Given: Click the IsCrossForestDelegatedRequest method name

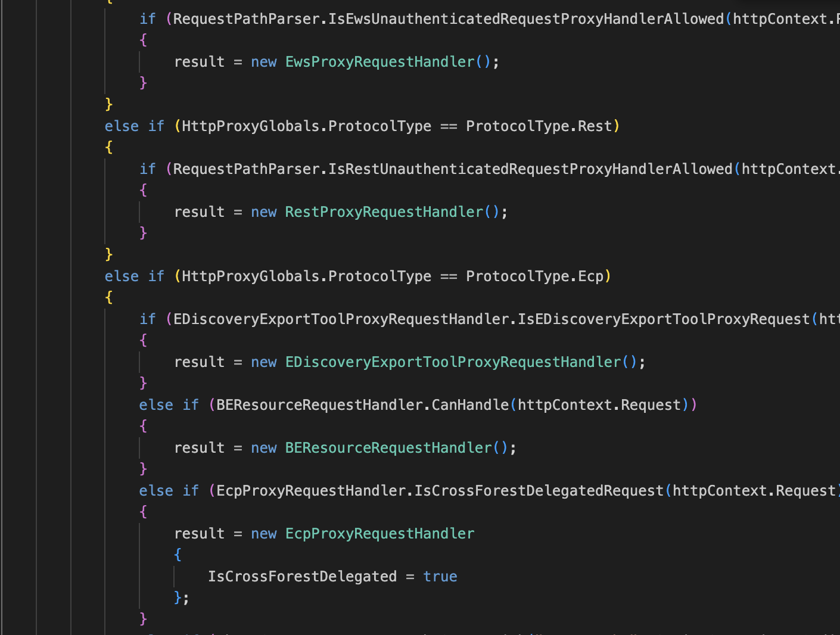Looking at the screenshot, I should tap(539, 491).
